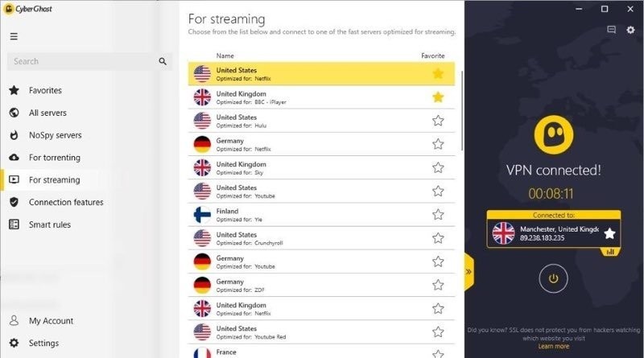Favorite the United Kingdom Netflix server
This screenshot has height=358, width=644.
[x=438, y=308]
